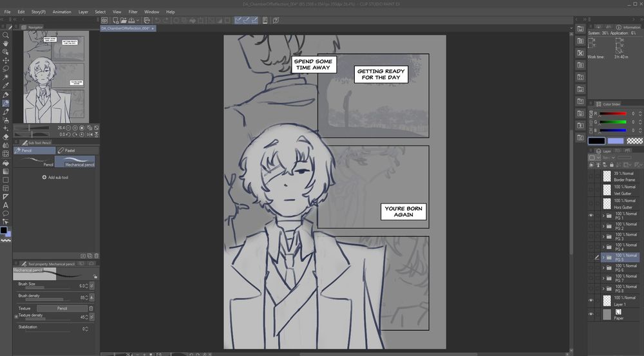Choose the Mechanical pencil sub tool
This screenshot has height=356, width=644.
[75, 162]
